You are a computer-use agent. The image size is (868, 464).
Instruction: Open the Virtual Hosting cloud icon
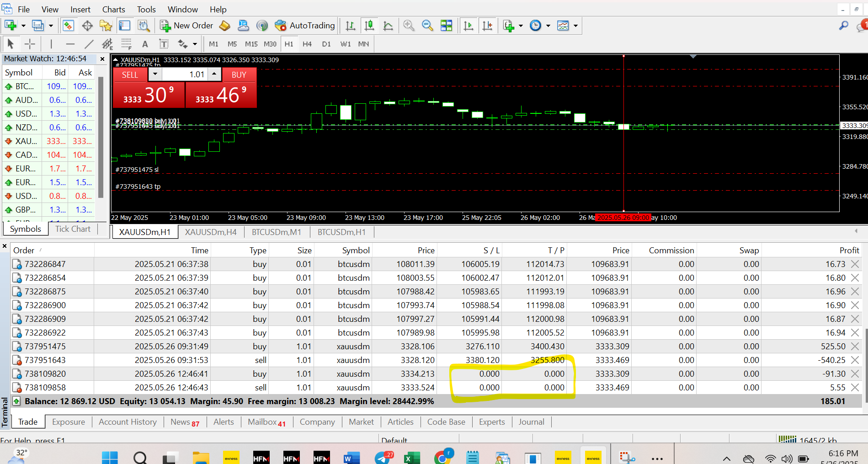[x=244, y=26]
